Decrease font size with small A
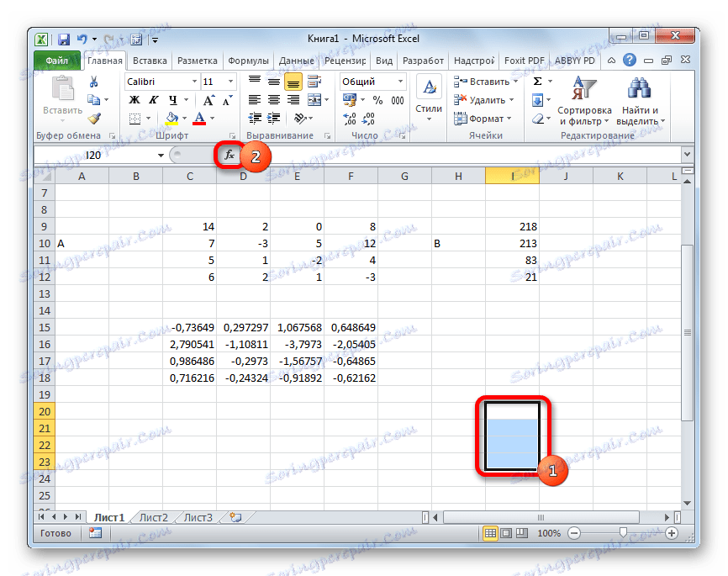This screenshot has height=576, width=728. [227, 100]
